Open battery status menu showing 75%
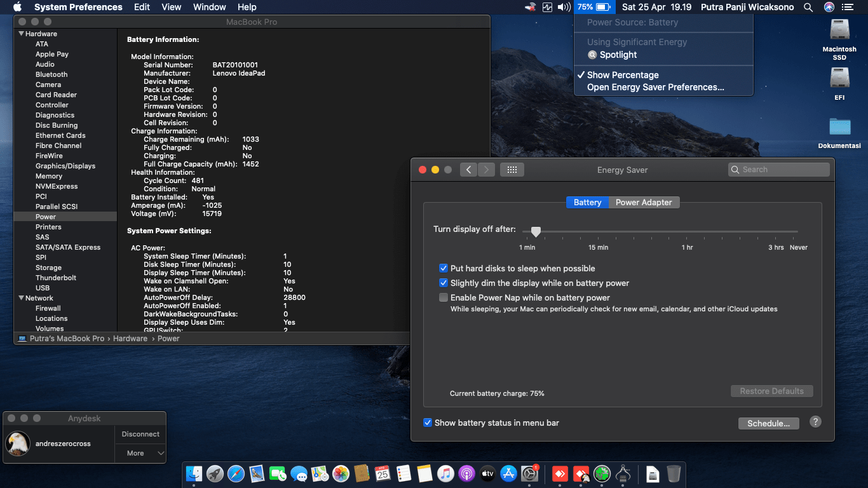Image resolution: width=868 pixels, height=488 pixels. [x=594, y=7]
